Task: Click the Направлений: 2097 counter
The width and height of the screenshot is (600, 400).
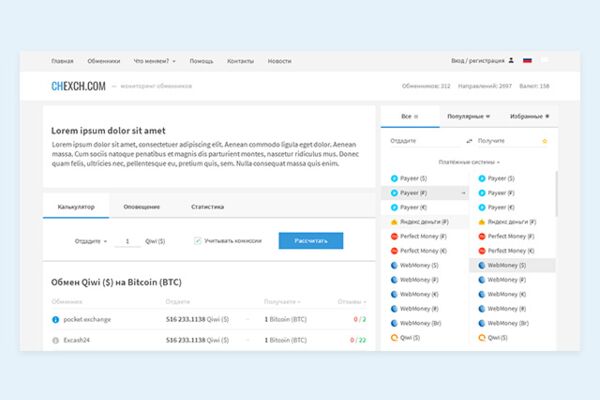Action: [x=485, y=86]
